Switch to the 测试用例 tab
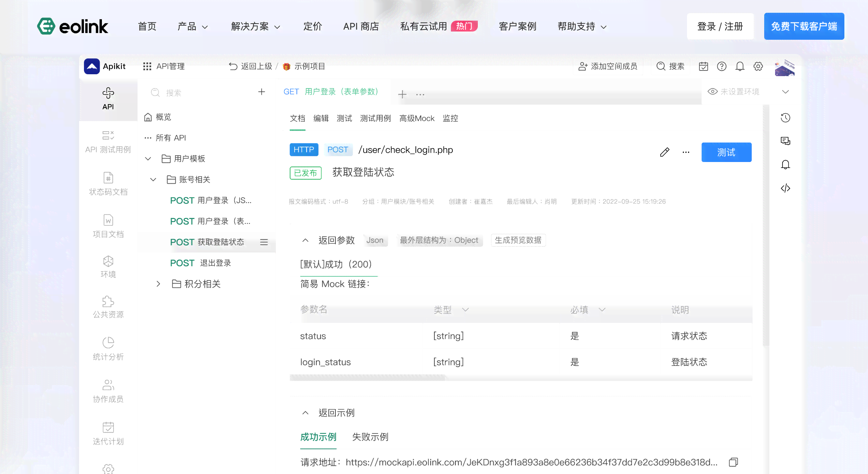The image size is (868, 474). click(x=375, y=118)
